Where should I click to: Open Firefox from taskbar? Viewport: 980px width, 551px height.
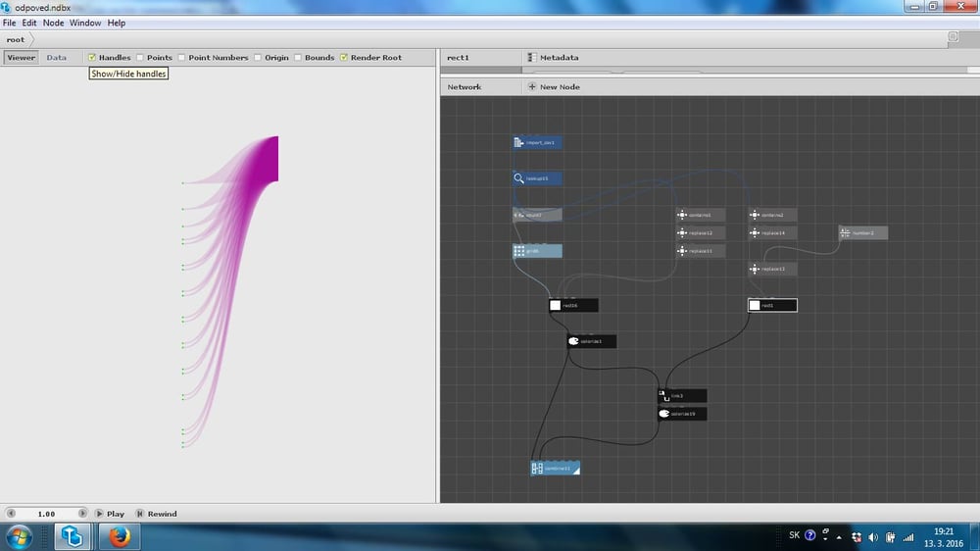[120, 536]
